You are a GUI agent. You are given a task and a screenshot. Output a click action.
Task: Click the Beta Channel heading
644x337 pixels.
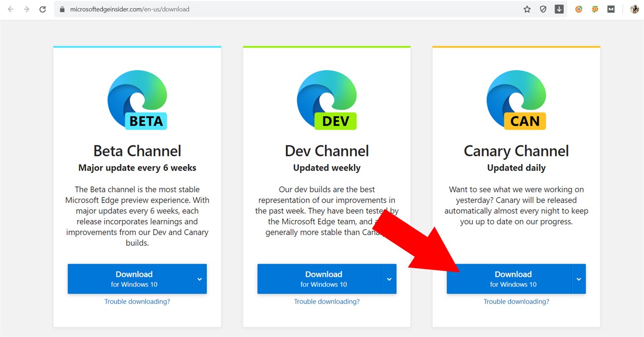point(137,151)
